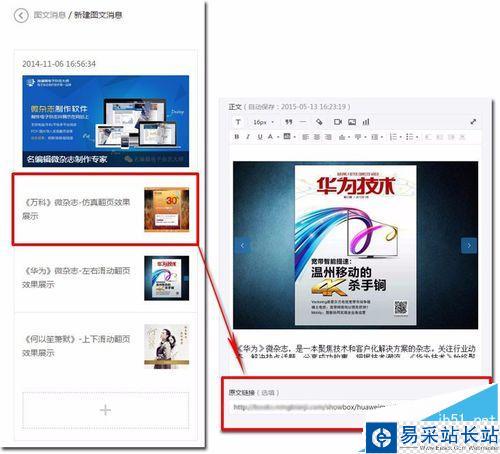Click the last image float icon
Image resolution: width=500 pixels, height=454 pixels.
click(462, 137)
